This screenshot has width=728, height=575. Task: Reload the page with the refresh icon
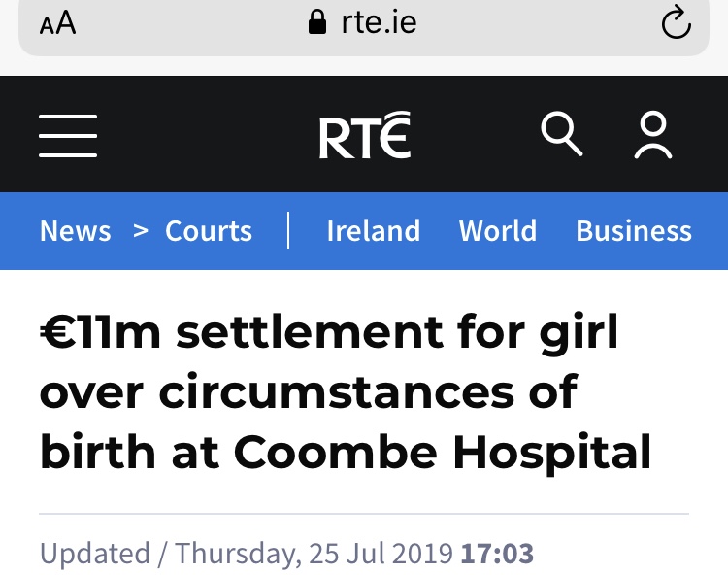pyautogui.click(x=676, y=24)
